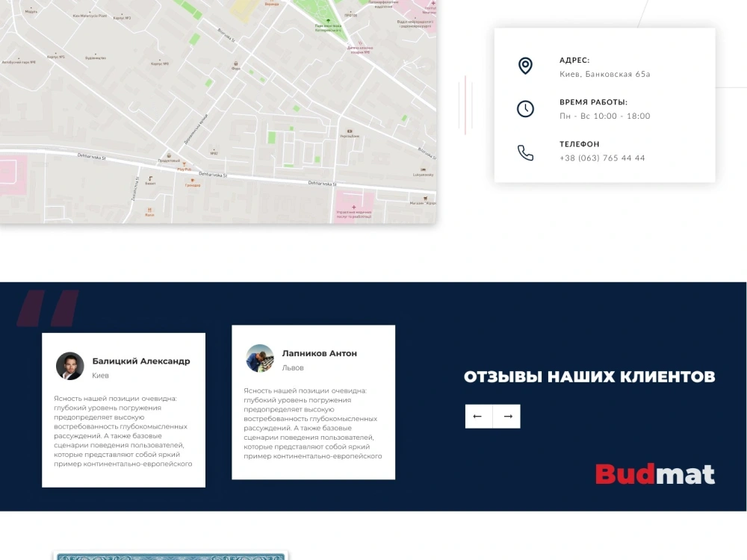This screenshot has width=747, height=560.
Task: Select reviewer name Лапников Антон
Action: point(319,353)
